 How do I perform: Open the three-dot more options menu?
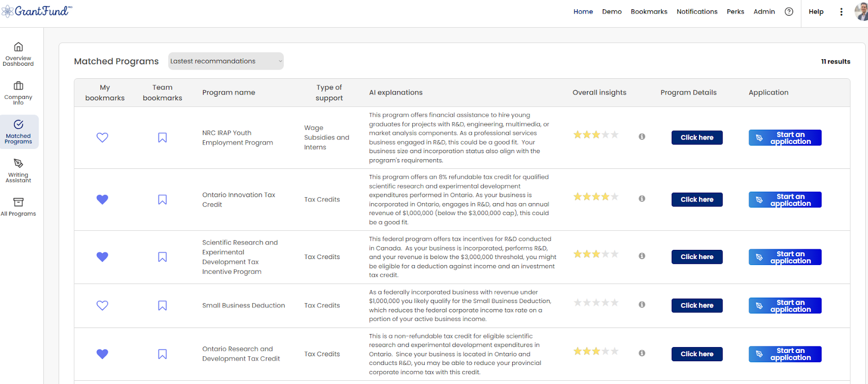coord(841,11)
